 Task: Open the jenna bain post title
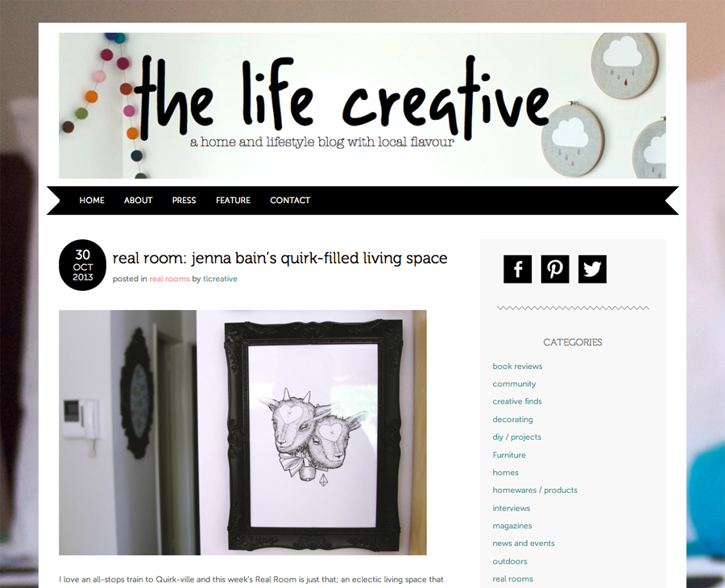coord(280,258)
